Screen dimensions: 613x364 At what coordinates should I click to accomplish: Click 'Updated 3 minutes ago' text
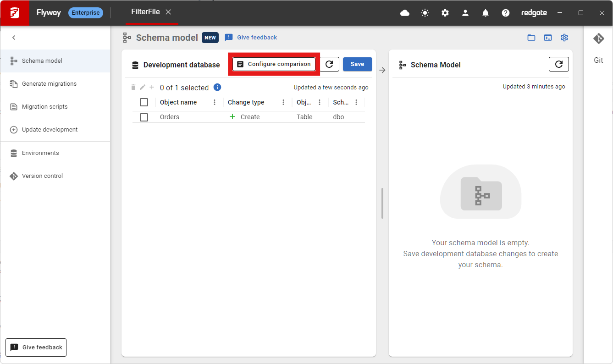534,87
